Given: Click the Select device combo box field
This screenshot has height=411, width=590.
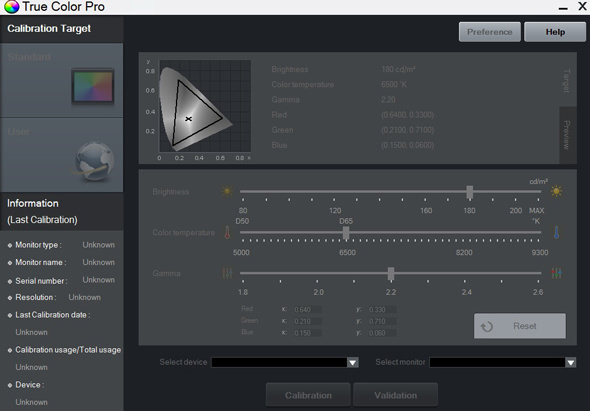Looking at the screenshot, I should [285, 362].
